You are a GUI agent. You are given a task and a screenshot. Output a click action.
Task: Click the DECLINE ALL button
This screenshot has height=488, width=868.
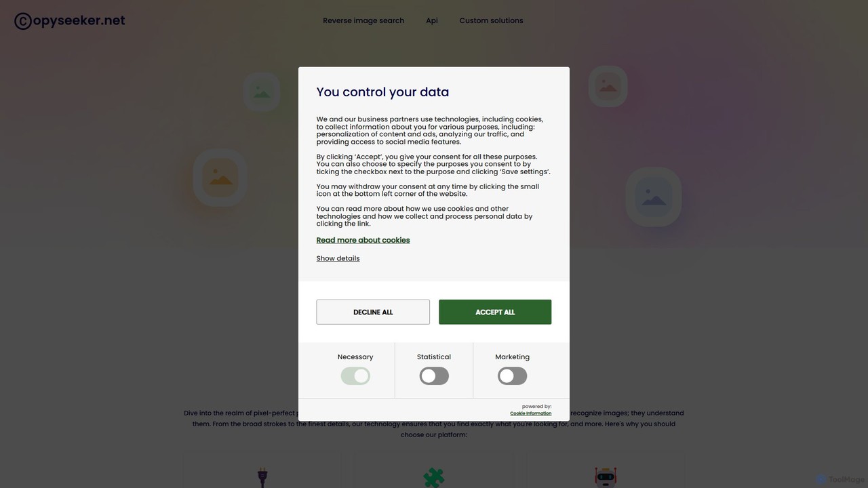point(373,312)
